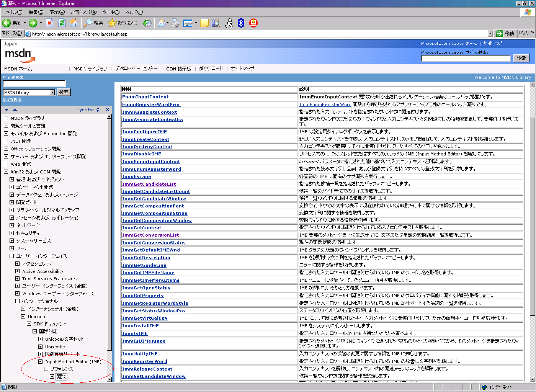Click the サイトマップ link in header
Image resolution: width=536 pixels, height=392 pixels.
tap(492, 43)
